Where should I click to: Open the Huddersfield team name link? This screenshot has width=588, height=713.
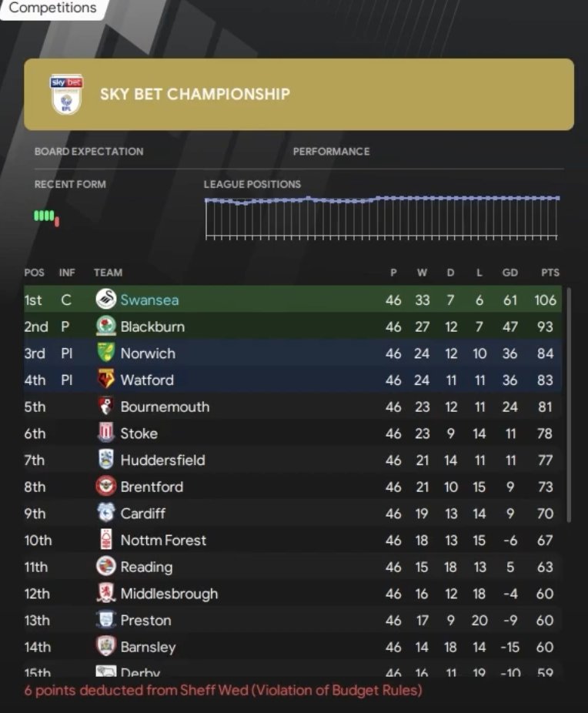162,460
